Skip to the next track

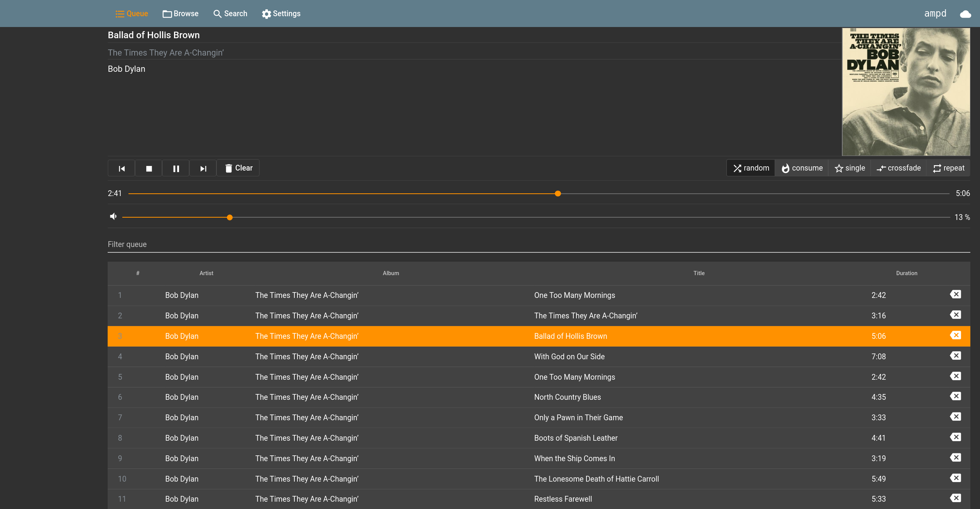pyautogui.click(x=203, y=168)
